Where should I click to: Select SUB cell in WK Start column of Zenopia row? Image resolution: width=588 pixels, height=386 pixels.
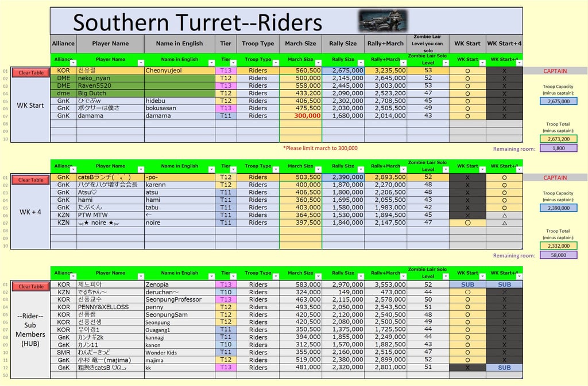[467, 284]
